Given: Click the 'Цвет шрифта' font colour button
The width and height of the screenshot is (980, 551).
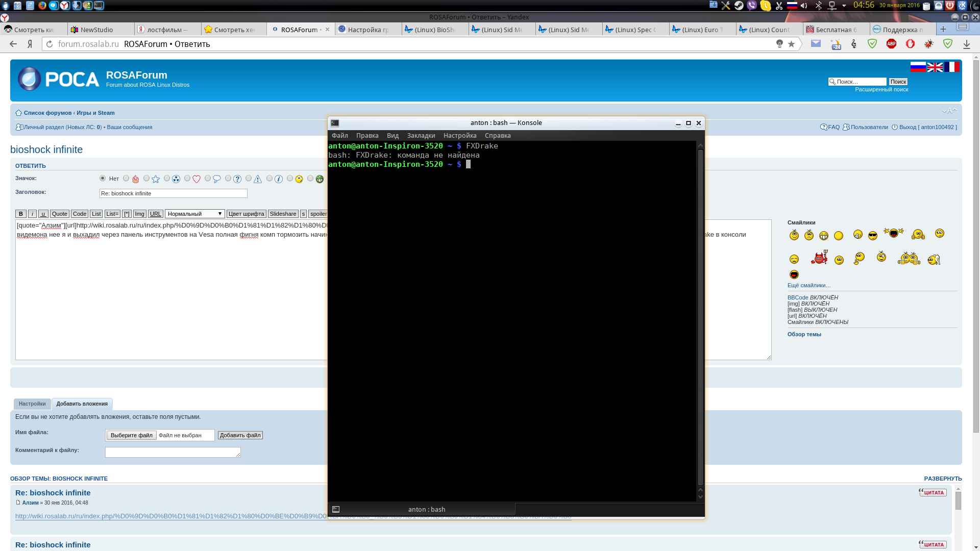Looking at the screenshot, I should point(246,214).
